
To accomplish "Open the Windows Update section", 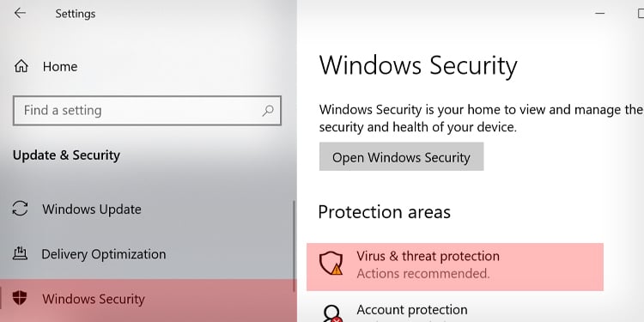I will 92,209.
